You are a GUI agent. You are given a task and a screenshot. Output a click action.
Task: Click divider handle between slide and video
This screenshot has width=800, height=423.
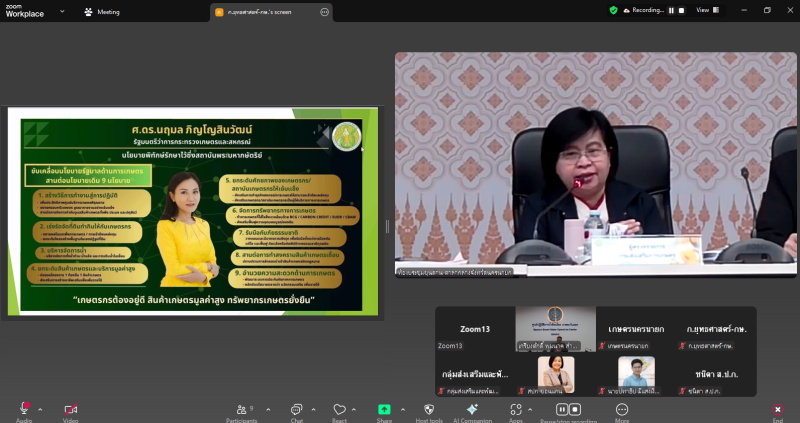[387, 226]
